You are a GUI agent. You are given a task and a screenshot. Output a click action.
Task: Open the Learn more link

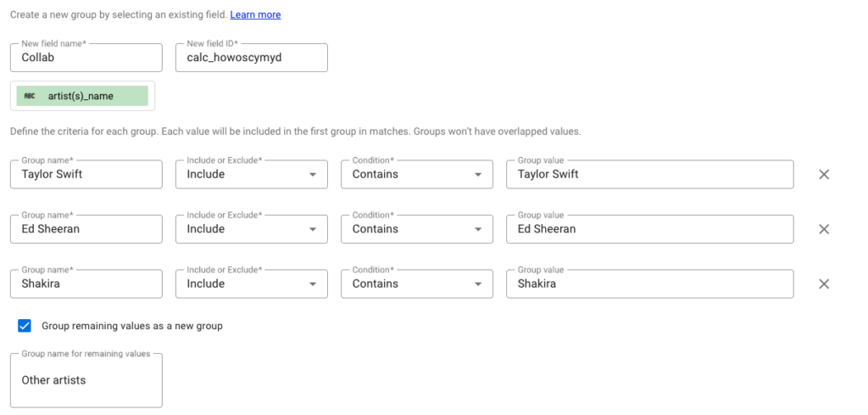(255, 14)
